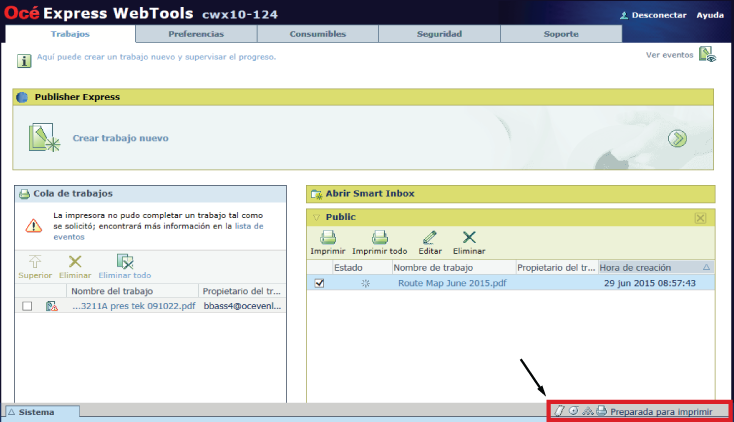Collapse the Public inbox triangle
Viewport: 734px width, 422px height.
(x=316, y=217)
